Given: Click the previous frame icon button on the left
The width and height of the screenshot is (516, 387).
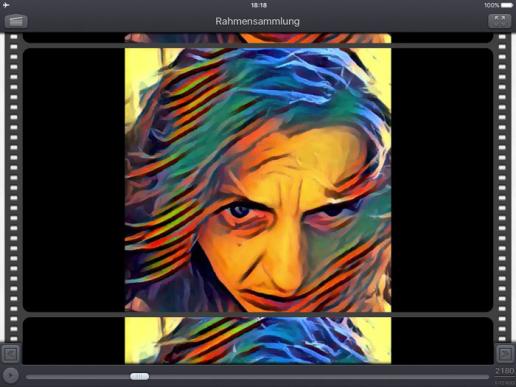Looking at the screenshot, I should pos(10,354).
